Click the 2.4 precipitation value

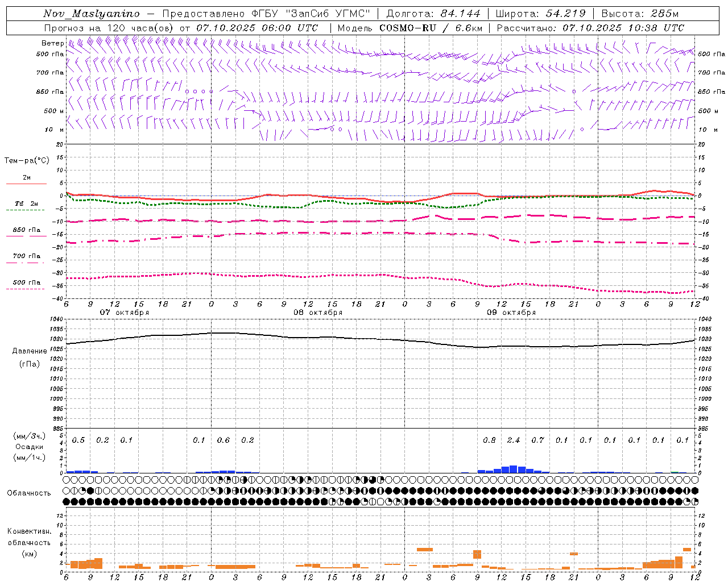coord(514,440)
